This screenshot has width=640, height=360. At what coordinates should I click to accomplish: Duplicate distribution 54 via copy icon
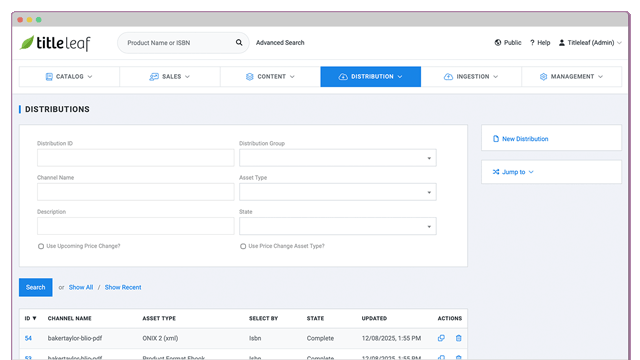tap(441, 338)
